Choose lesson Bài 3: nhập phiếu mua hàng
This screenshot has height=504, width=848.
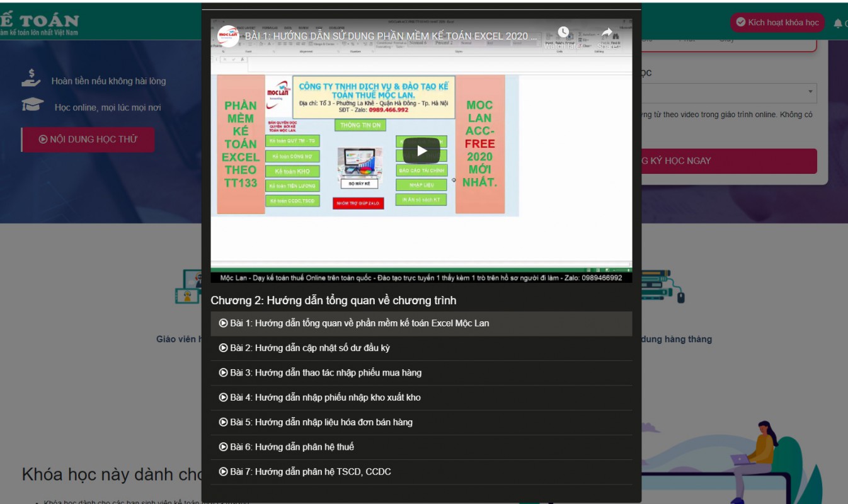pyautogui.click(x=421, y=372)
